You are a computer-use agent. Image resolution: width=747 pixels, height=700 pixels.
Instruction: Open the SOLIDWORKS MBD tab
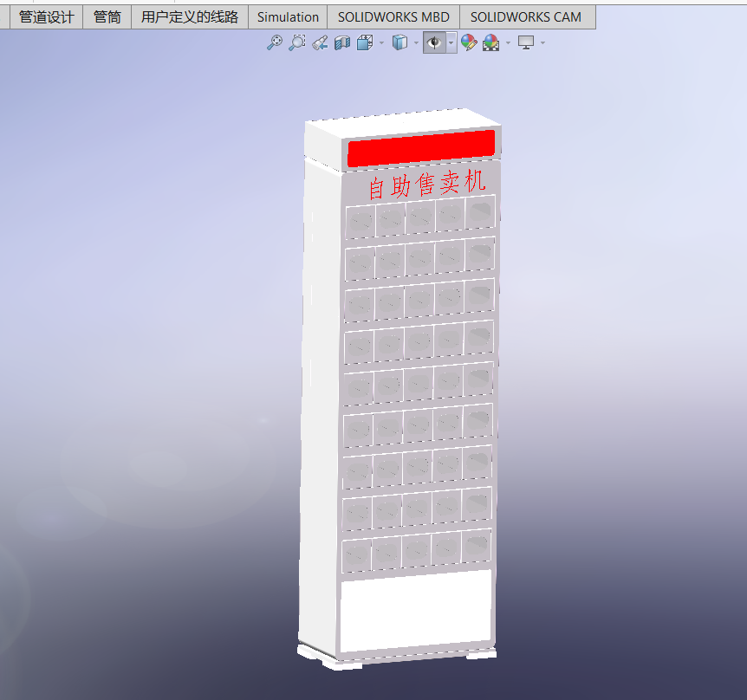pyautogui.click(x=393, y=17)
